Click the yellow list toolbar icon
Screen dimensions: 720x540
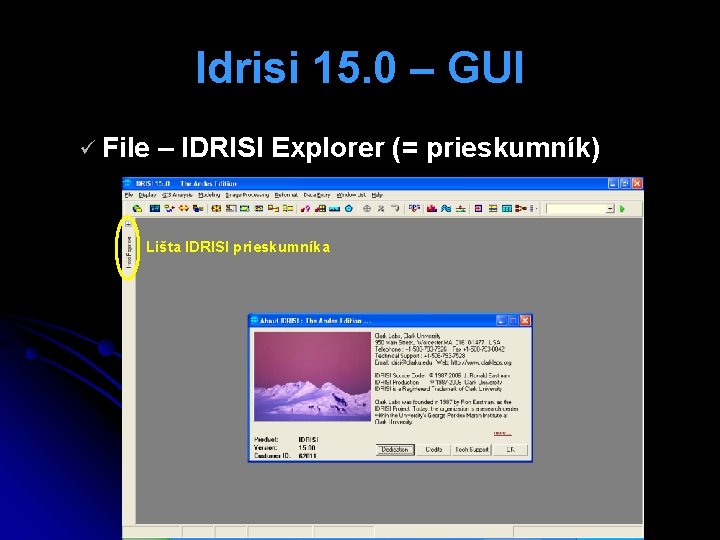pos(288,208)
